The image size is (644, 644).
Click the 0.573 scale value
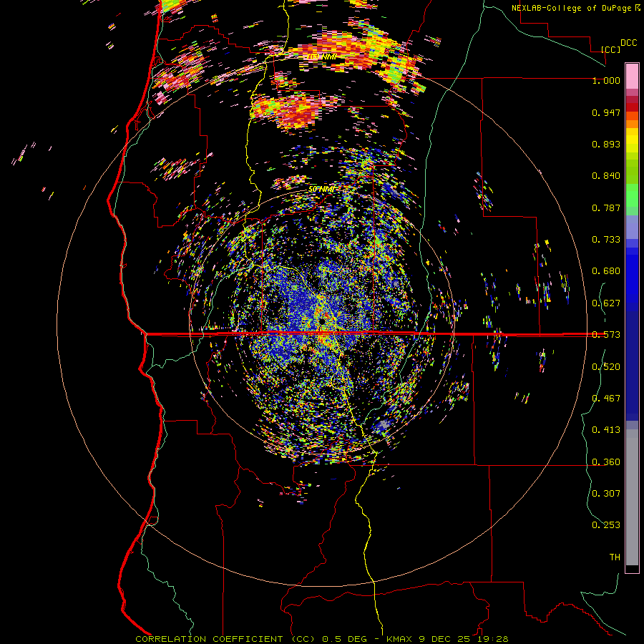point(606,335)
